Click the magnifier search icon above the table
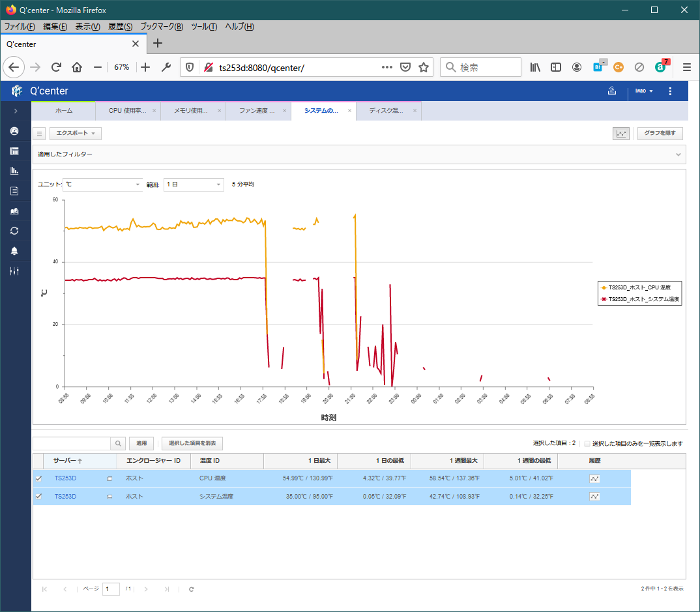700x612 pixels. [x=118, y=443]
